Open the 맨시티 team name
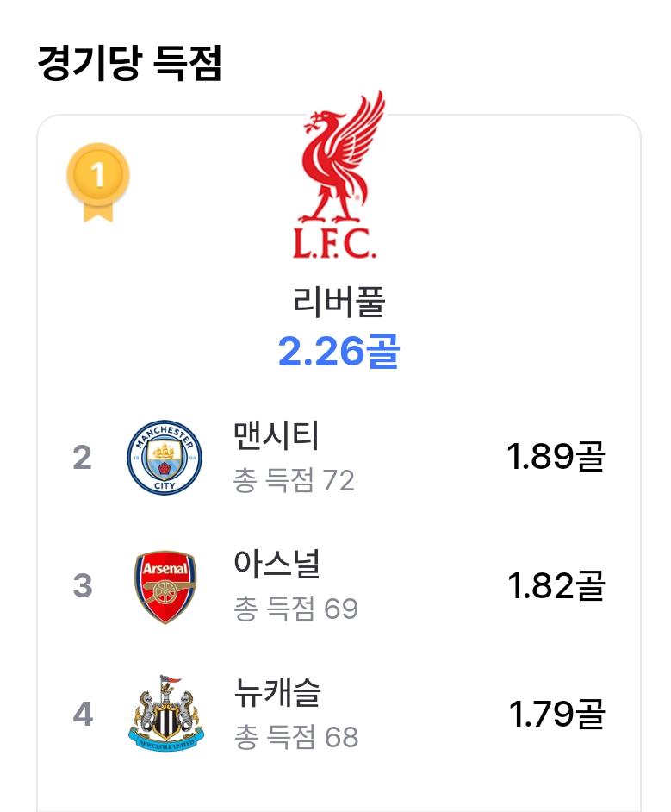The width and height of the screenshot is (671, 812). (276, 435)
